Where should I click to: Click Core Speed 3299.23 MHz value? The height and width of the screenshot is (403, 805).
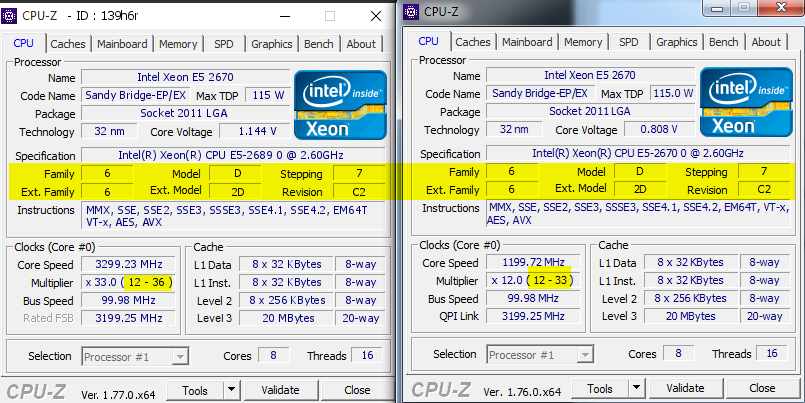click(x=128, y=265)
